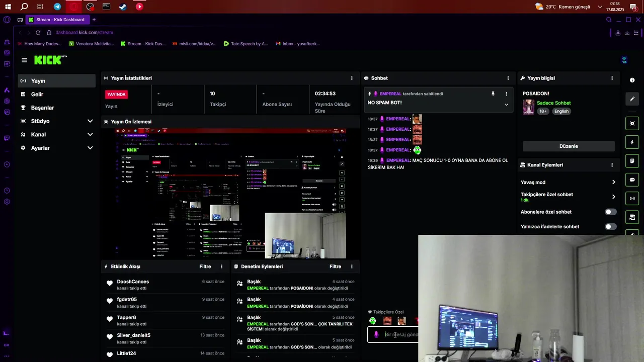
Task: Reload the Kick dashboard page
Action: (x=38, y=32)
